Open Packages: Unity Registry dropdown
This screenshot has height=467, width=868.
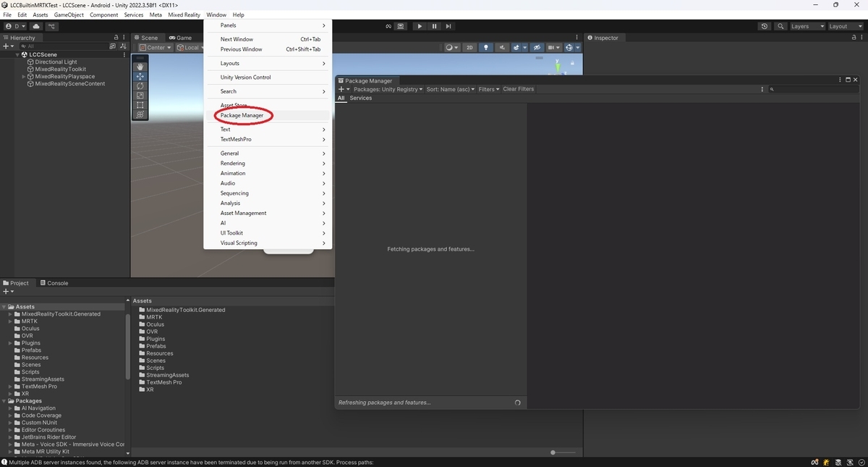(x=388, y=89)
